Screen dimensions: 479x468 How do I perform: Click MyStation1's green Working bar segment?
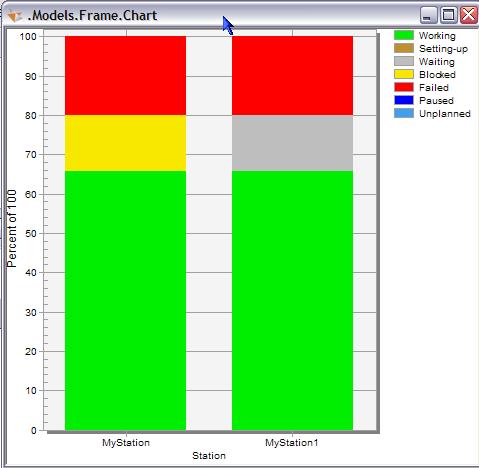pyautogui.click(x=292, y=301)
